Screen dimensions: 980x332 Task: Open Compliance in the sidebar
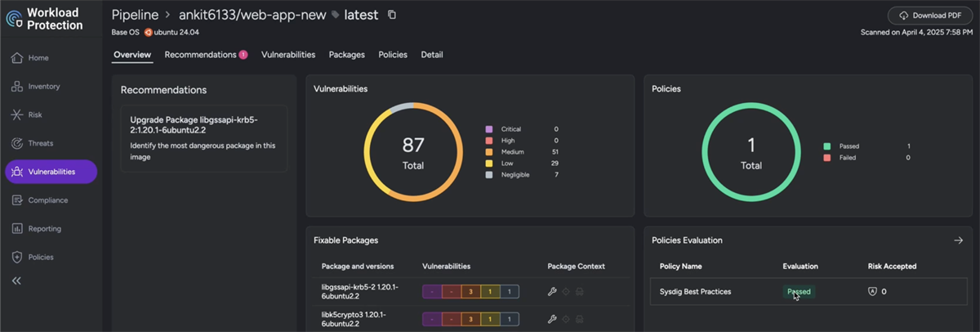click(x=47, y=200)
